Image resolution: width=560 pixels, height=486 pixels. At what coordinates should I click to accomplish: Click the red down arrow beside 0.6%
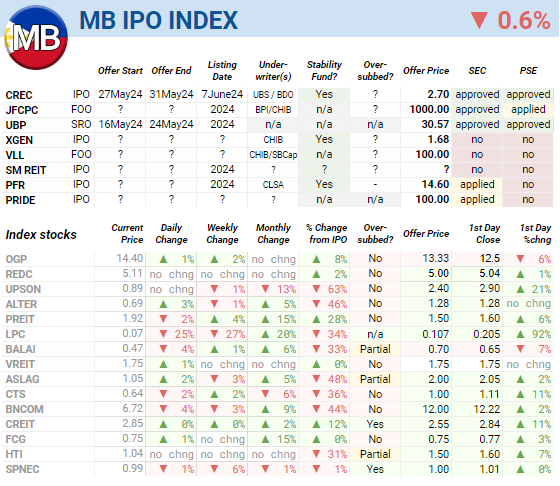click(x=479, y=20)
